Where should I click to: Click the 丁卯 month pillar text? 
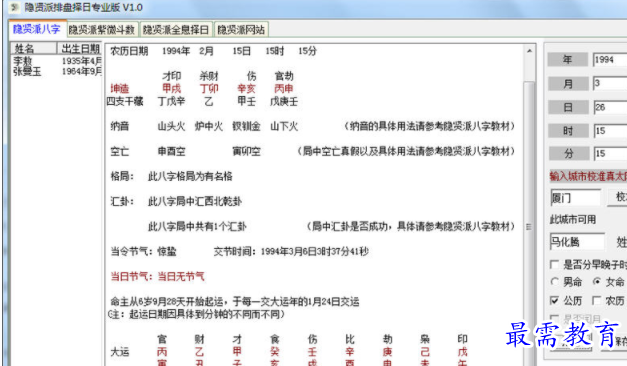[209, 88]
